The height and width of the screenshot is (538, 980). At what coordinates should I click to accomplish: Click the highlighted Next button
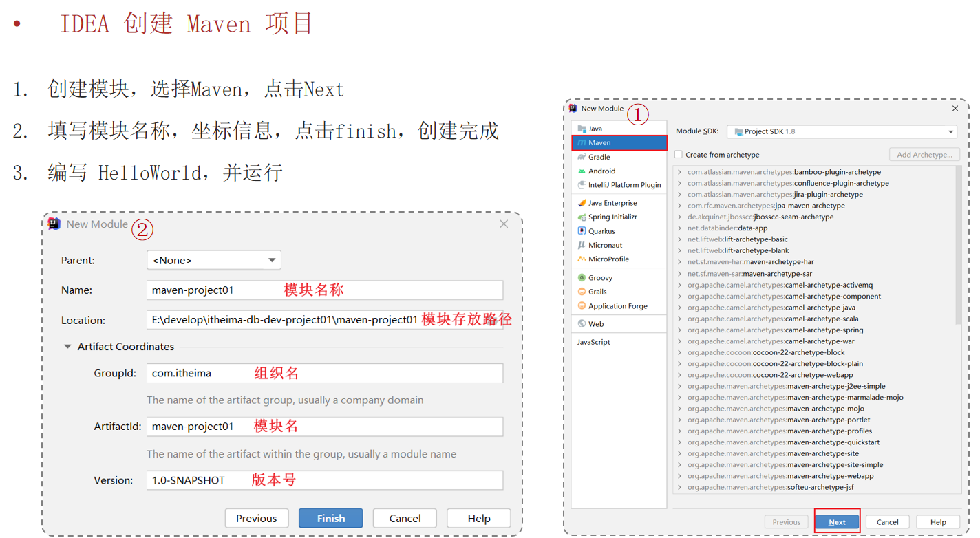(x=837, y=521)
